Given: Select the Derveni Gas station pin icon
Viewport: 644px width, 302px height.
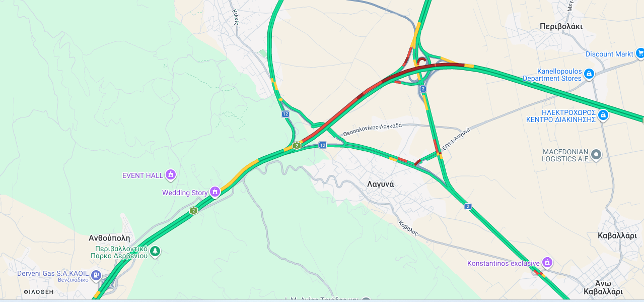Looking at the screenshot, I should (96, 275).
